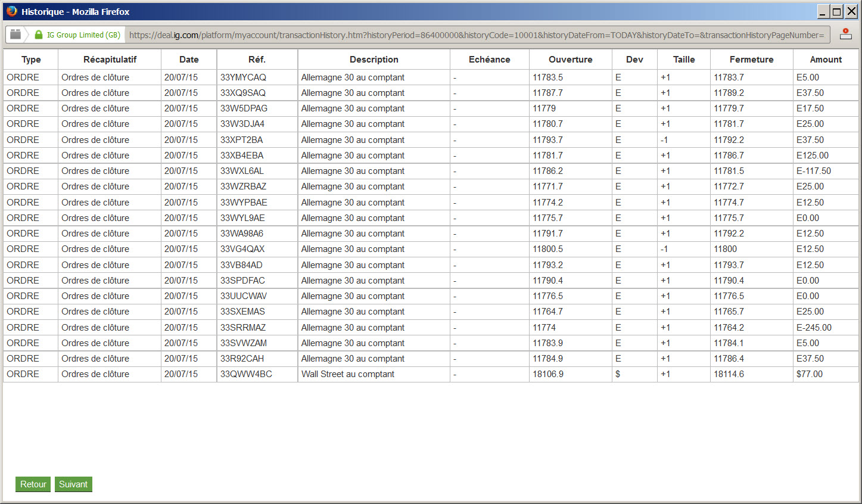This screenshot has height=504, width=862.
Task: Click reference 33UUCWAV
Action: click(x=244, y=296)
